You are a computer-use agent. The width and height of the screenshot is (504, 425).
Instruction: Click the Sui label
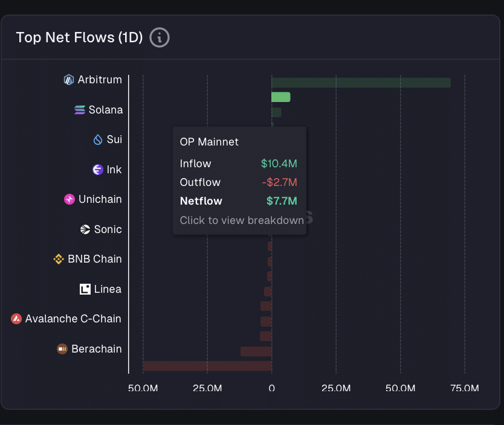click(x=114, y=139)
